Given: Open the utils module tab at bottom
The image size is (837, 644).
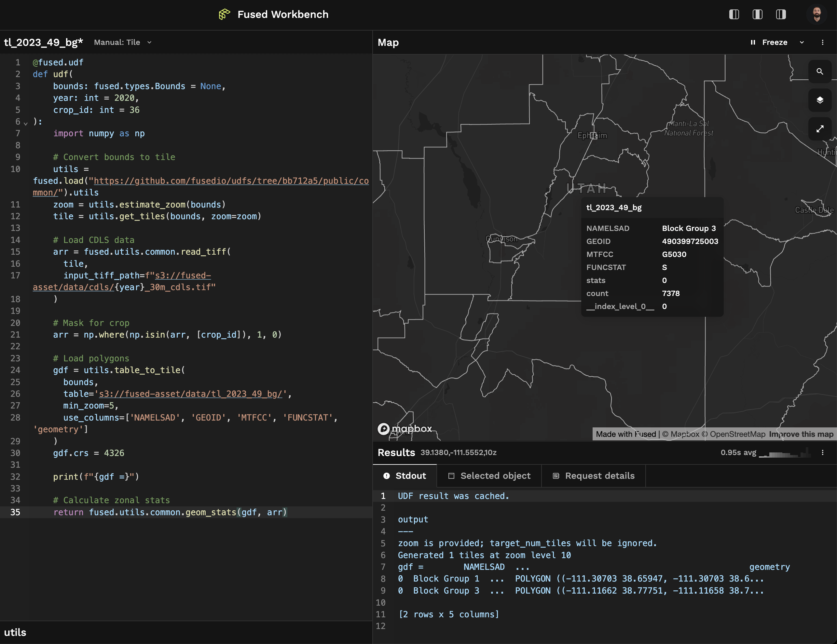Looking at the screenshot, I should coord(15,632).
